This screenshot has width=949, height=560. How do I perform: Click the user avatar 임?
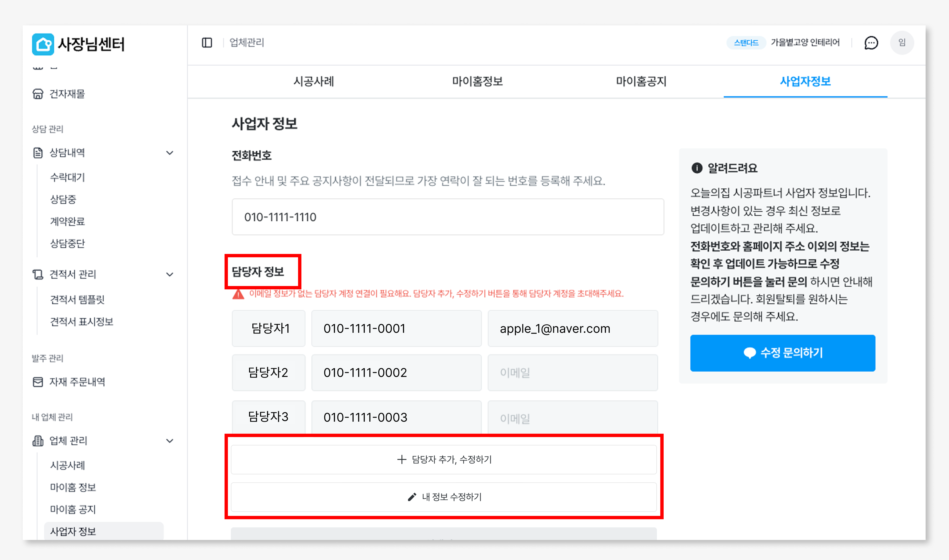click(x=902, y=43)
